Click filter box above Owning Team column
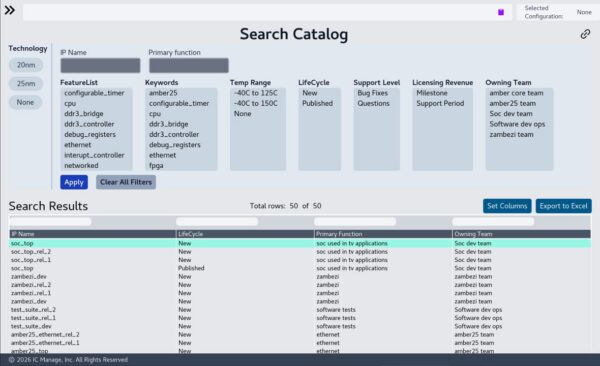The height and width of the screenshot is (366, 600). pos(493,222)
